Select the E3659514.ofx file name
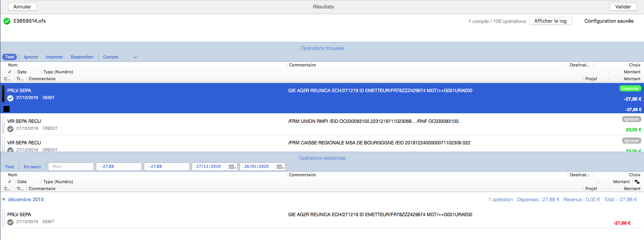This screenshot has width=644, height=240. [x=30, y=21]
